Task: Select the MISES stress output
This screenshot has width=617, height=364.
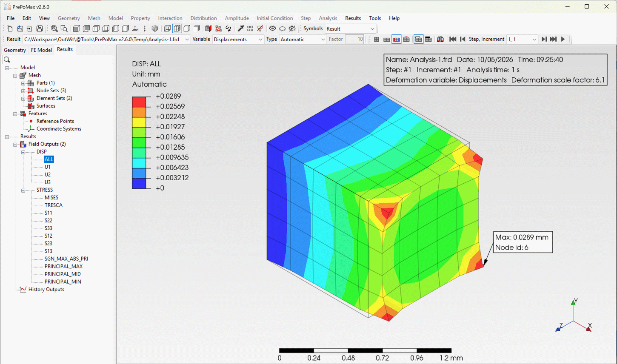Action: click(51, 198)
